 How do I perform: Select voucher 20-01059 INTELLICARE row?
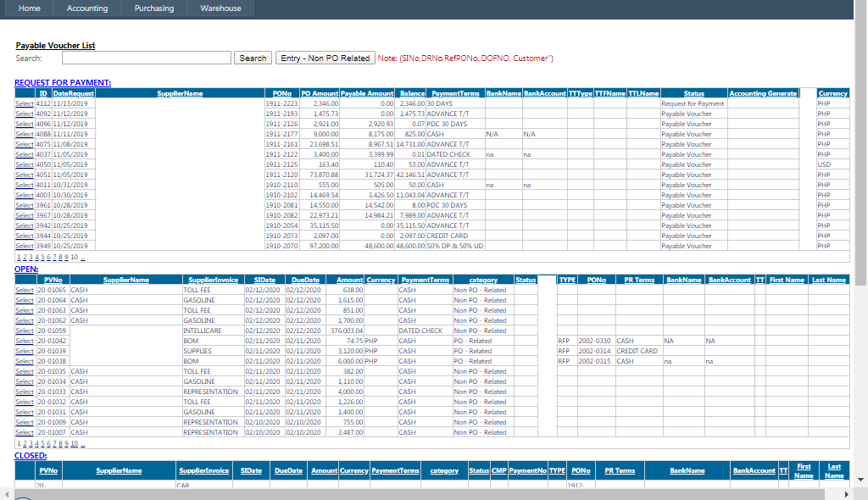click(25, 331)
